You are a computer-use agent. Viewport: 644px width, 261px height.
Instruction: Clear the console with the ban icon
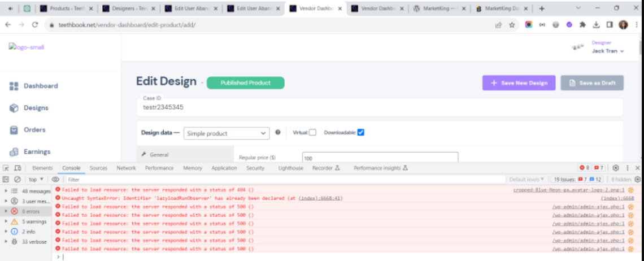[18, 180]
